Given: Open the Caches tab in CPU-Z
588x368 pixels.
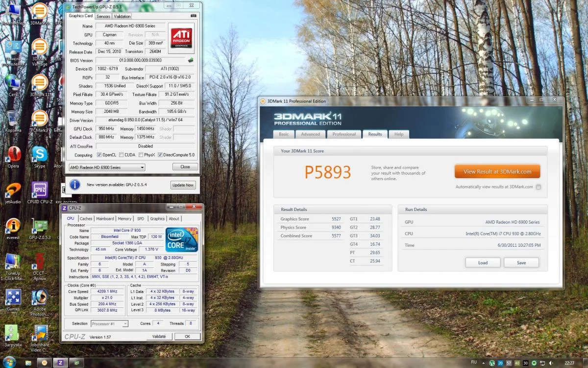Looking at the screenshot, I should pyautogui.click(x=86, y=219).
